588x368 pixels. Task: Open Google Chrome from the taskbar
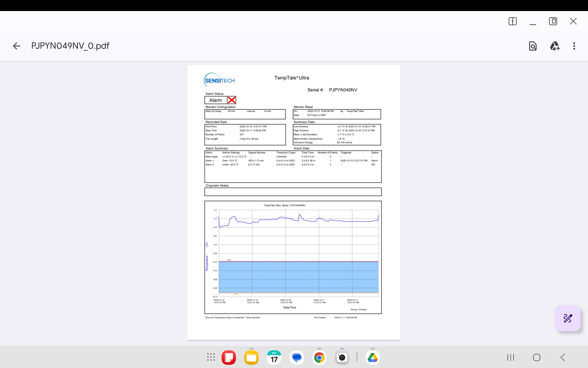pos(319,358)
